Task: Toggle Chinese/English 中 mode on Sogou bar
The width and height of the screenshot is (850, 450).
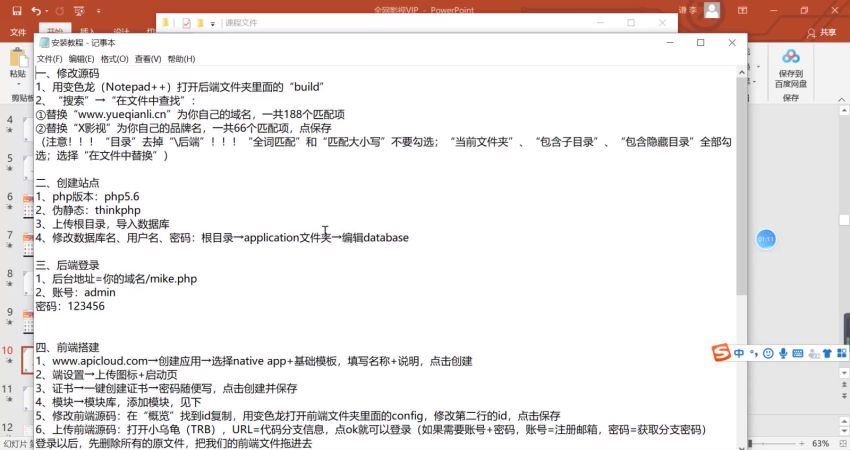Action: click(739, 353)
